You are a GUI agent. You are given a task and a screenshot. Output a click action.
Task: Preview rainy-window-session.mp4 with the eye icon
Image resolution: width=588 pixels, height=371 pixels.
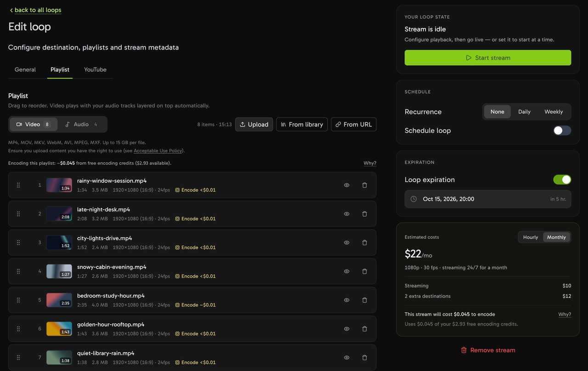pyautogui.click(x=347, y=185)
